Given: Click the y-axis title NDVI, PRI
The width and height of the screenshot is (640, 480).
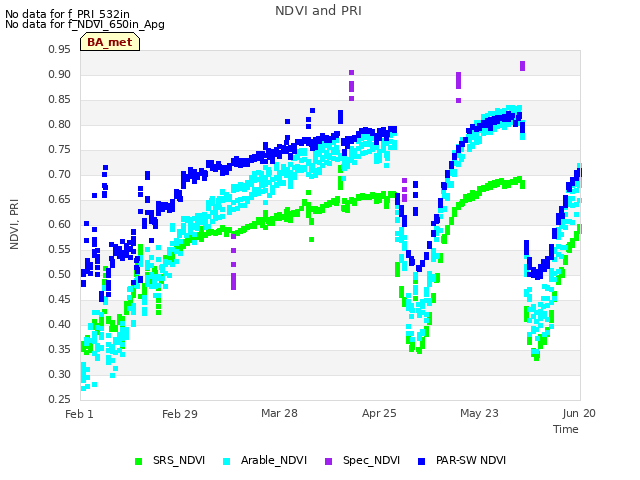Looking at the screenshot, I should tap(14, 224).
